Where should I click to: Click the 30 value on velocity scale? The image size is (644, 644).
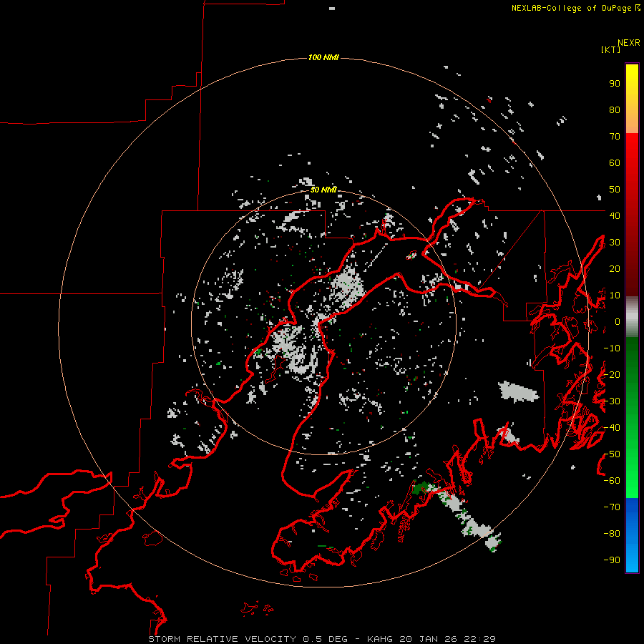615,243
